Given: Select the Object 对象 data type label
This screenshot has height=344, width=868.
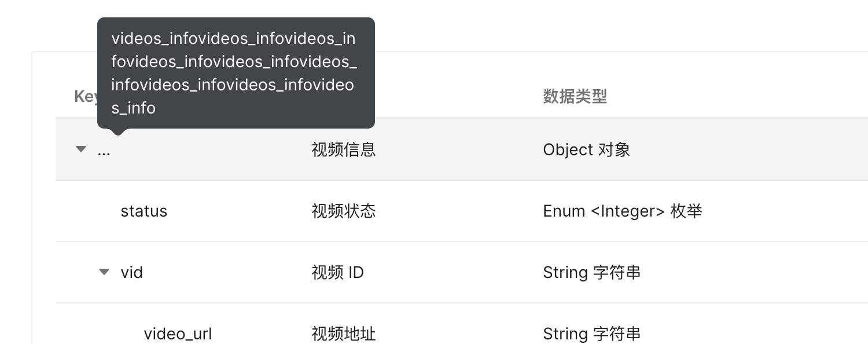Looking at the screenshot, I should click(586, 149).
